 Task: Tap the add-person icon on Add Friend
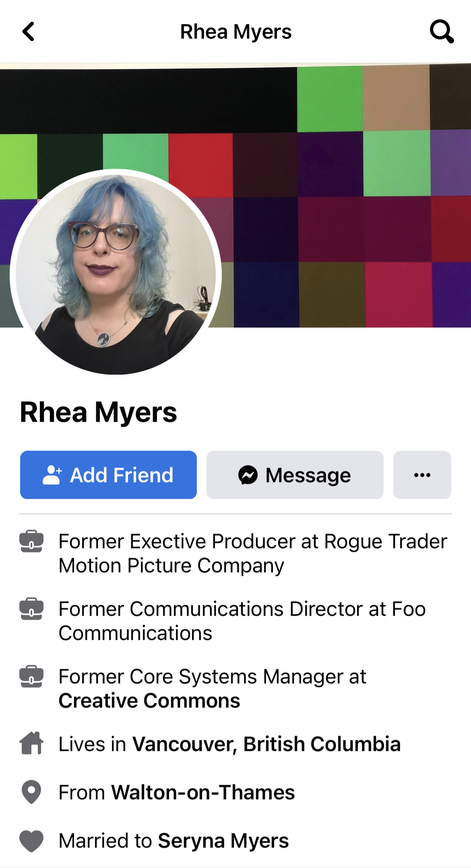pyautogui.click(x=52, y=475)
